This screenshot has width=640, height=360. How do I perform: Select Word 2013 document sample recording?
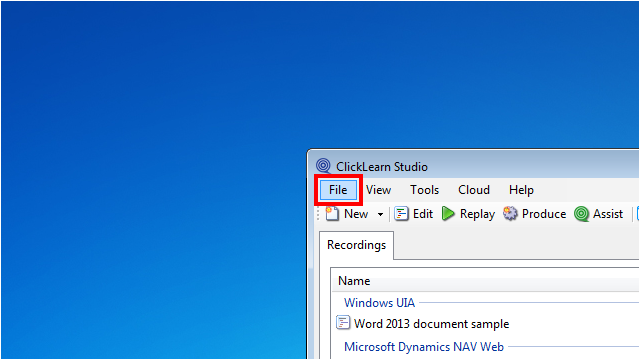431,324
